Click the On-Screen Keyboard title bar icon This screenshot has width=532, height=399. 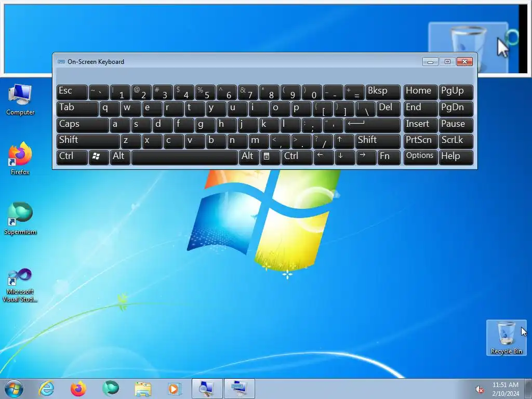61,61
